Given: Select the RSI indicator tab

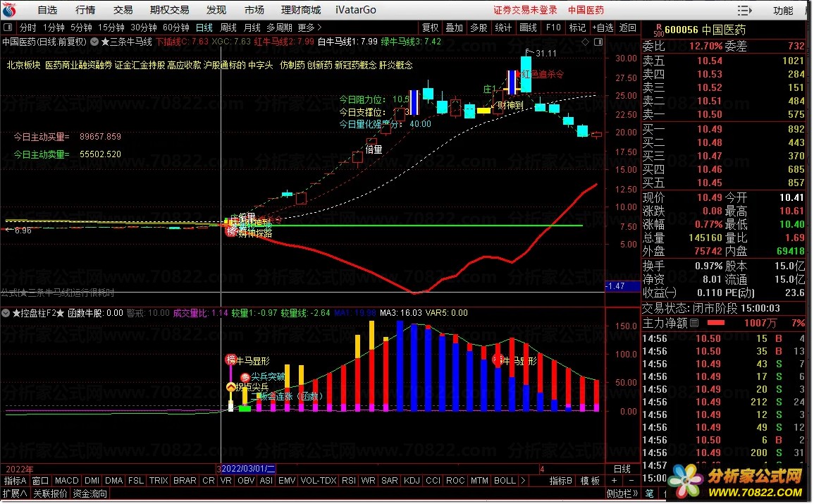Looking at the screenshot, I should coord(349,481).
